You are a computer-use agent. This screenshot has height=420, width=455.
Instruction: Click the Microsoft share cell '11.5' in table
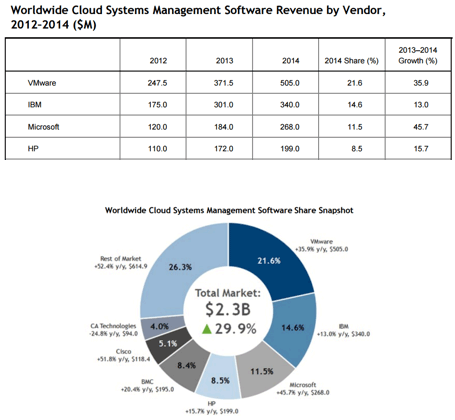[354, 127]
